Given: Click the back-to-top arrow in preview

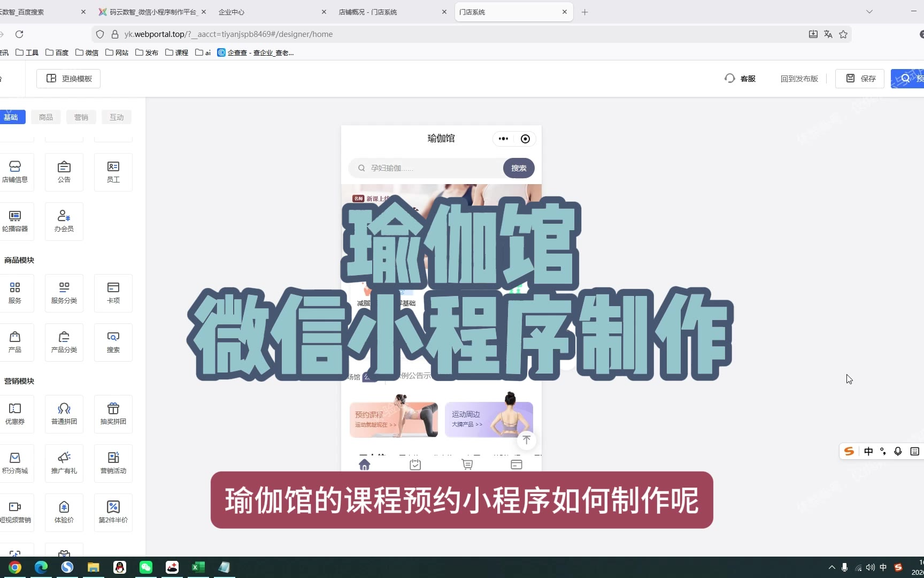Looking at the screenshot, I should click(x=527, y=440).
